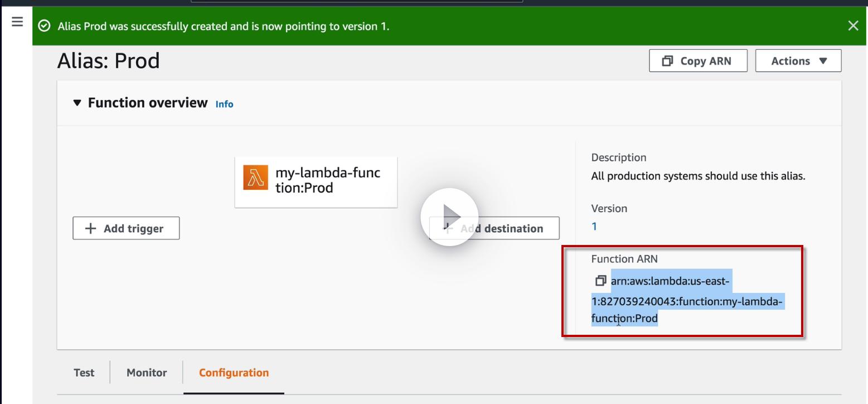Open the hamburger navigation menu
The height and width of the screenshot is (404, 868).
17,22
